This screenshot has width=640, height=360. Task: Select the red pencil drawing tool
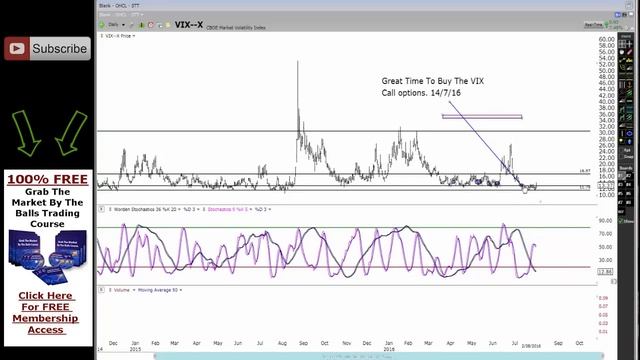click(629, 52)
